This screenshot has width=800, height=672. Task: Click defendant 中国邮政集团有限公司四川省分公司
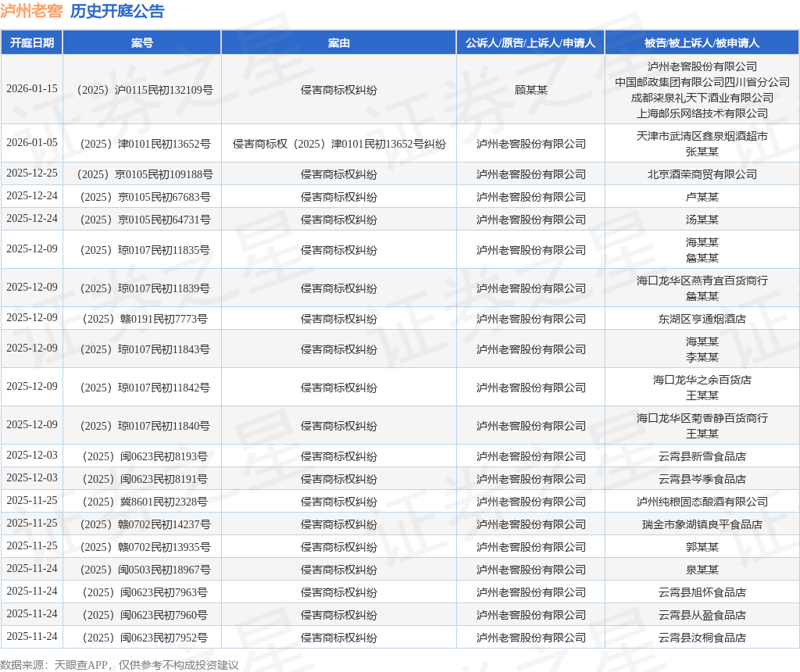702,82
